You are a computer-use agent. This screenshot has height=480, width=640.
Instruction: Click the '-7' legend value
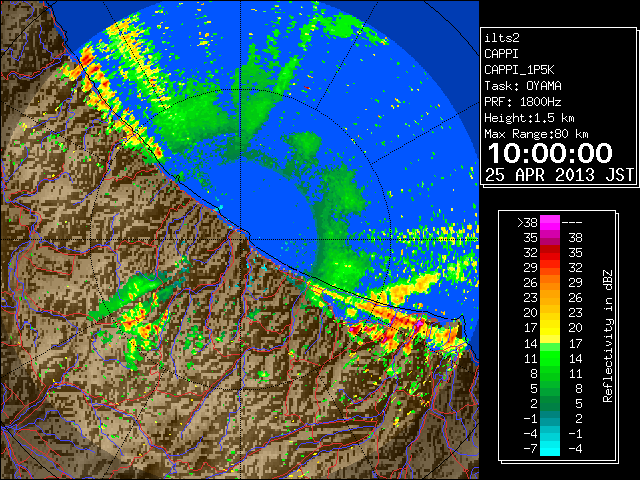pos(530,449)
